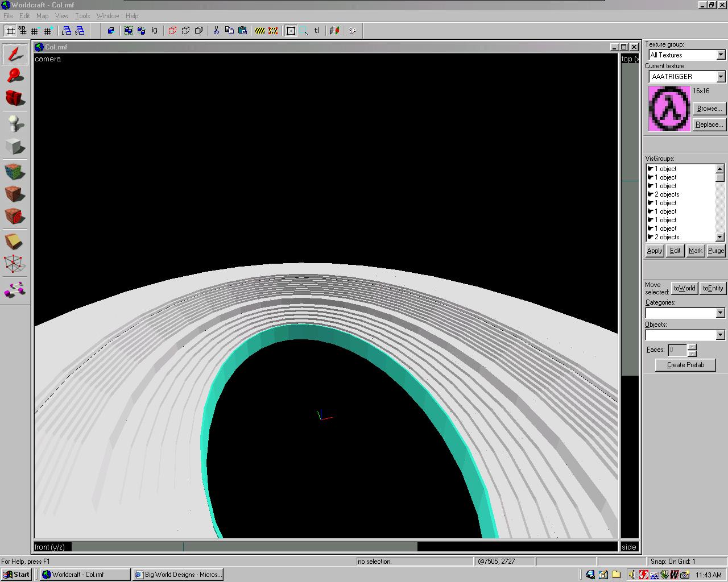Viewport: 728px width, 582px height.
Task: Click the scissors Cut icon
Action: pyautogui.click(x=216, y=31)
